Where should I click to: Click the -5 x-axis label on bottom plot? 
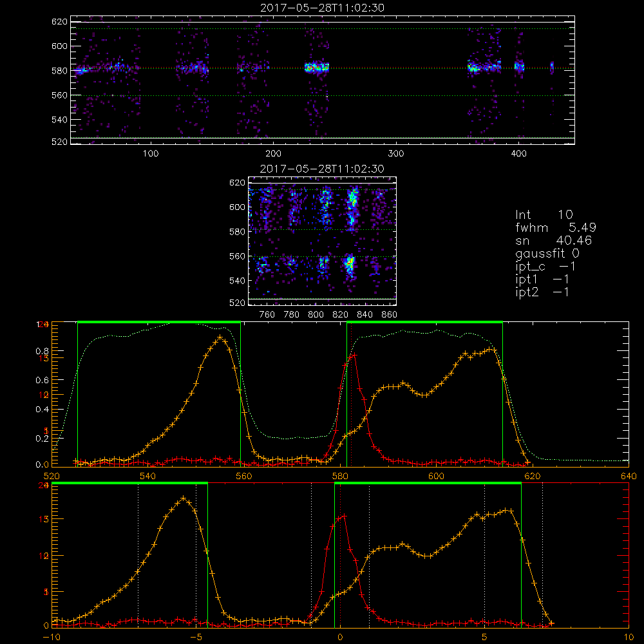[196, 637]
